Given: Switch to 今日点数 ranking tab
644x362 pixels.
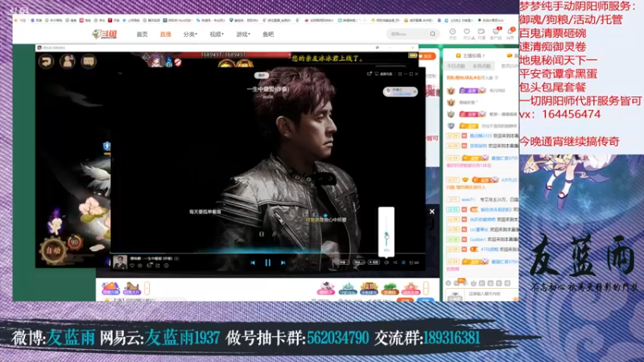Looking at the screenshot, I should tap(456, 66).
